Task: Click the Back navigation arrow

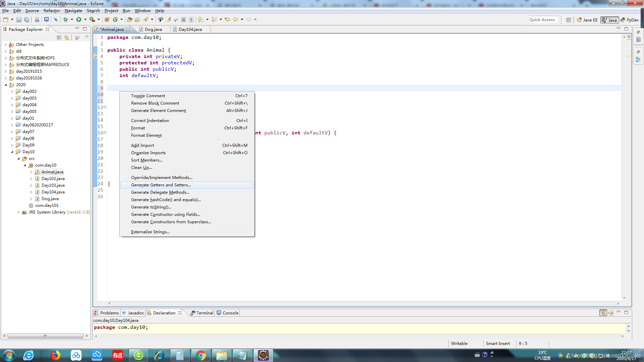Action: (x=235, y=19)
